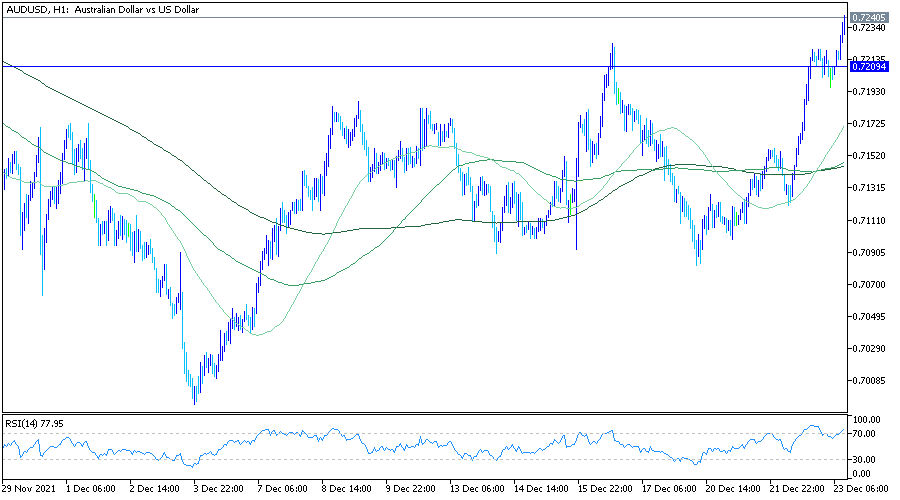Click time axis label 20 Dec 14:00
Screen dimensions: 900x500
pyautogui.click(x=733, y=489)
